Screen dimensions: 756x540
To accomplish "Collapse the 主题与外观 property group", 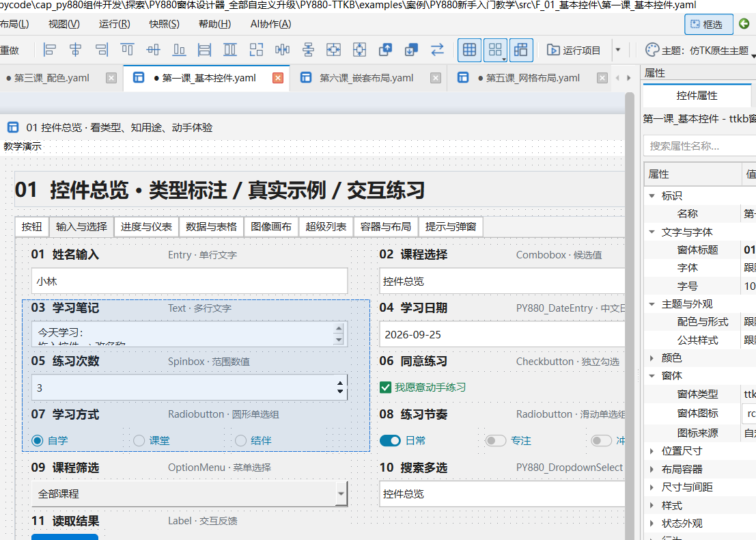I will click(x=652, y=304).
